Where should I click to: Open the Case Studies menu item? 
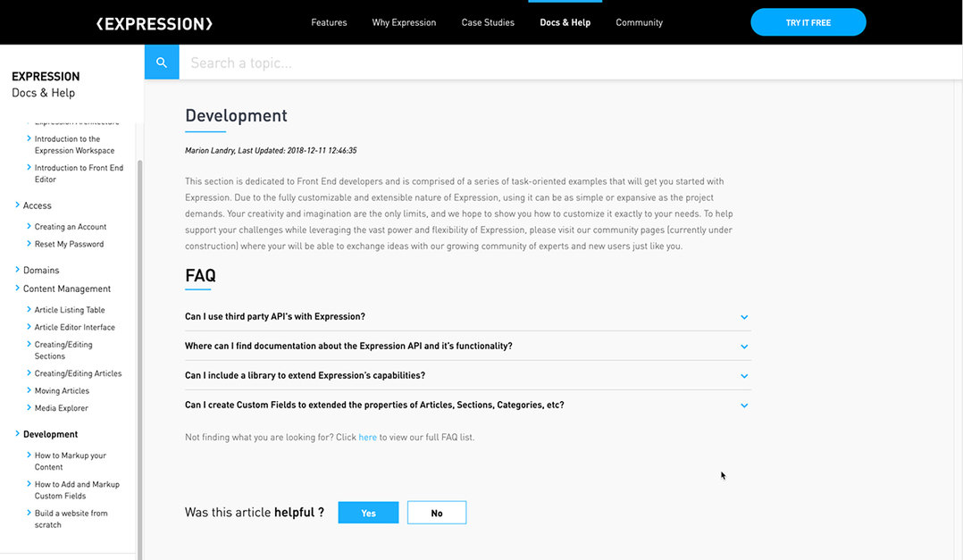tap(488, 22)
